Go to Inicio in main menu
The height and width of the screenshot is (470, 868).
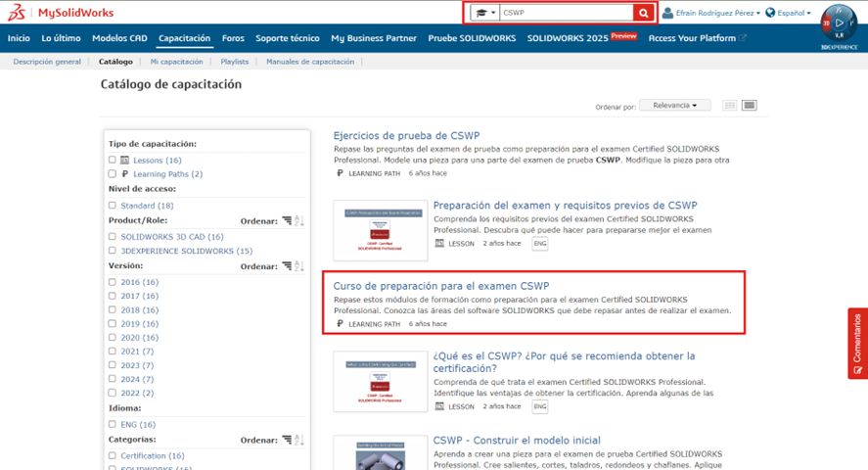(x=19, y=38)
